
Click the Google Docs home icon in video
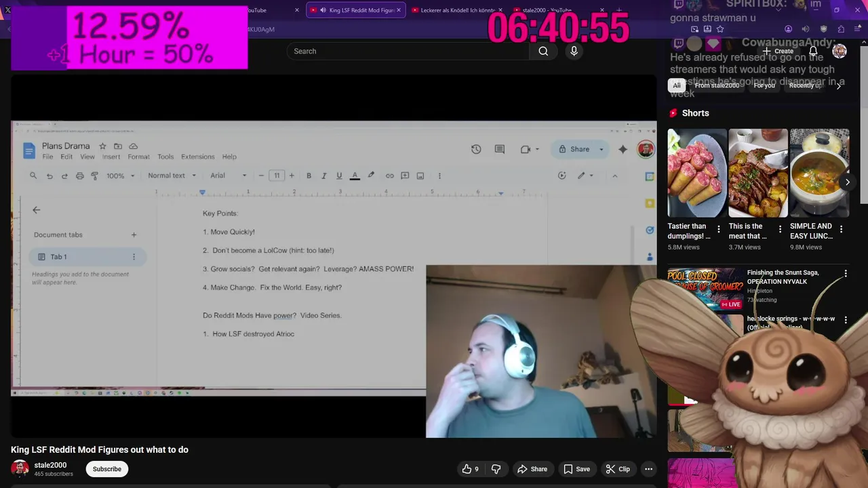coord(28,150)
